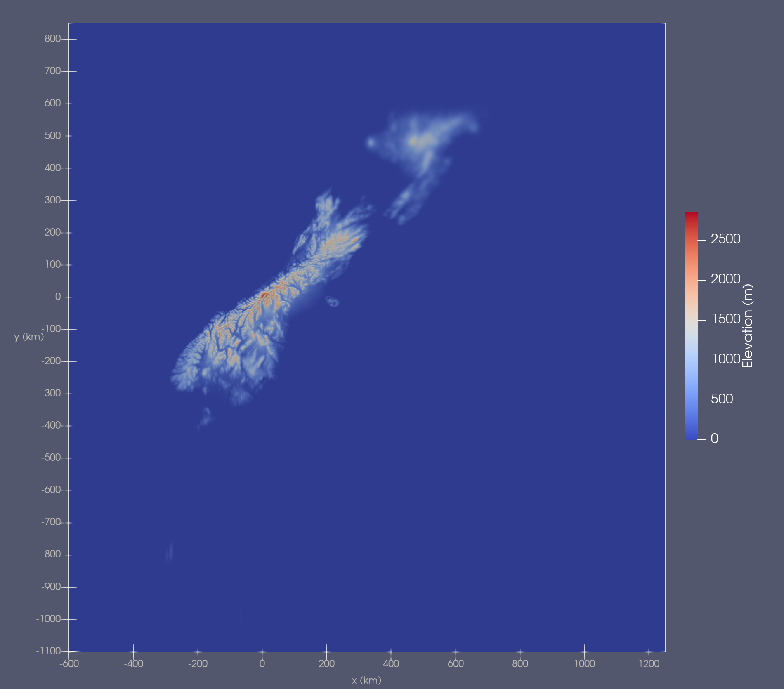Click the '100' label on the y axis

(x=53, y=264)
